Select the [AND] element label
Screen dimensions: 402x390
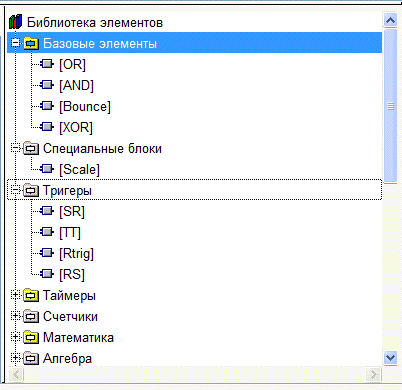coord(76,85)
